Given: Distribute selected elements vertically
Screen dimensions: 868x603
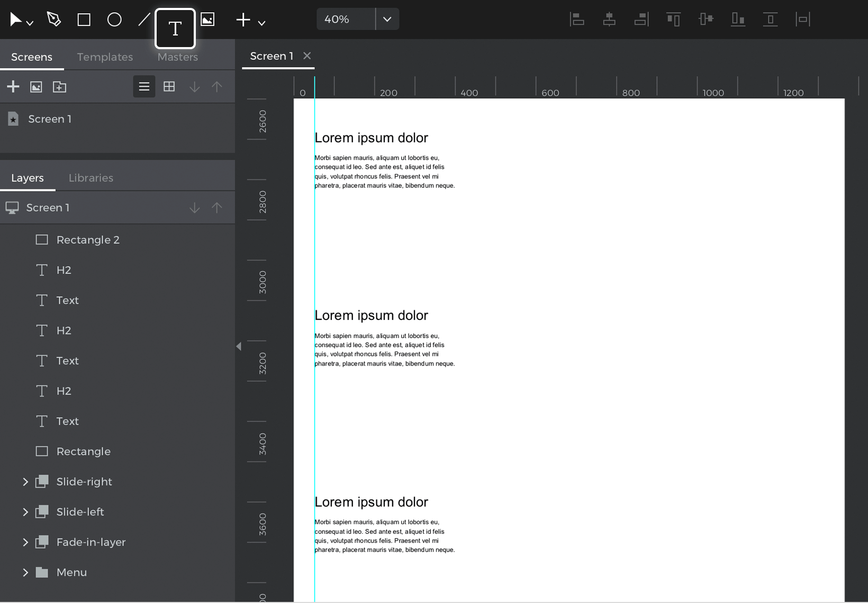Looking at the screenshot, I should (x=770, y=20).
